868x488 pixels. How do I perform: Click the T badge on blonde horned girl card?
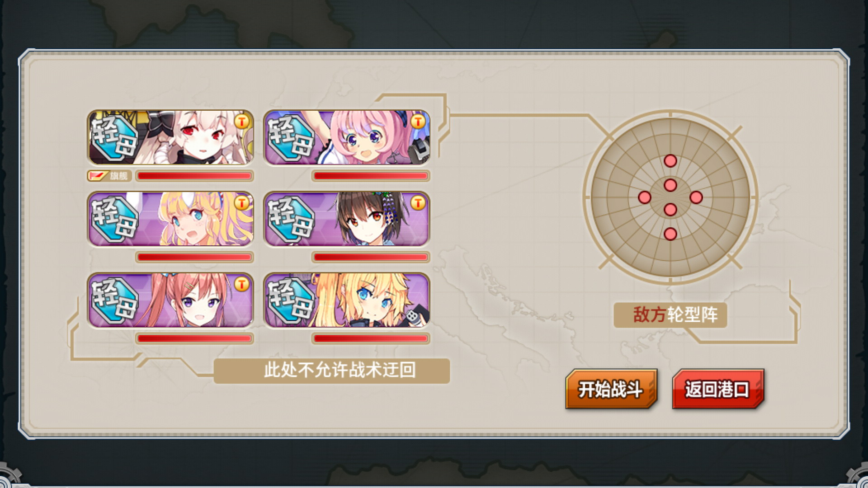coord(242,203)
